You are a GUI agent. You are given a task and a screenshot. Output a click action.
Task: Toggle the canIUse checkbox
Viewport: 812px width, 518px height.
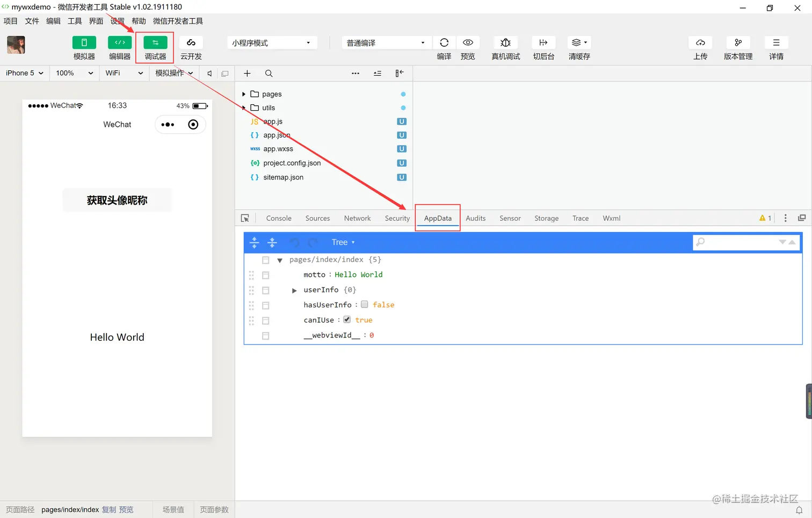[x=347, y=320]
